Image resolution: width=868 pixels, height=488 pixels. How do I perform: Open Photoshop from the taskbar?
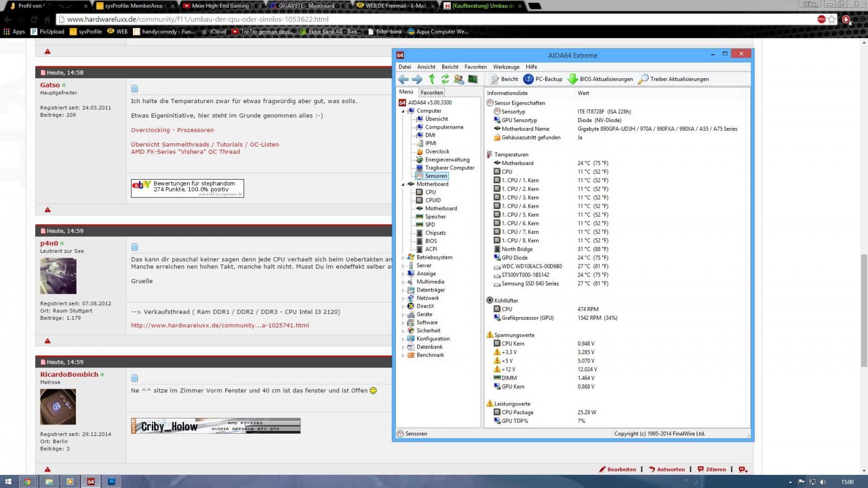coord(111,481)
